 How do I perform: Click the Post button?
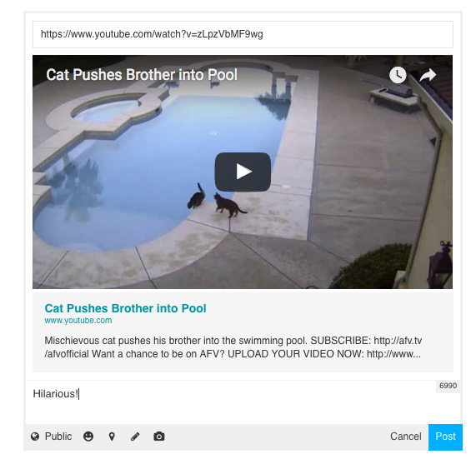click(445, 437)
